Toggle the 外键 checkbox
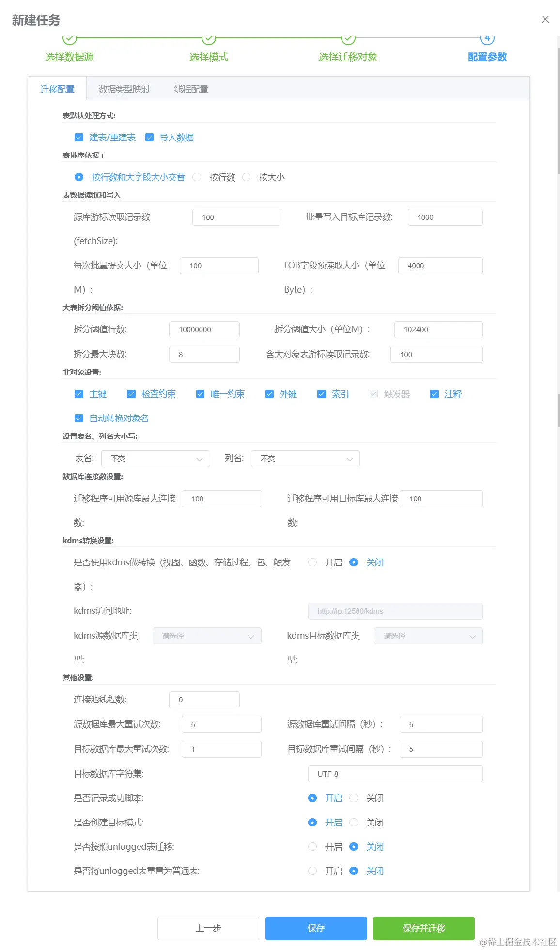This screenshot has width=560, height=950. coord(269,394)
